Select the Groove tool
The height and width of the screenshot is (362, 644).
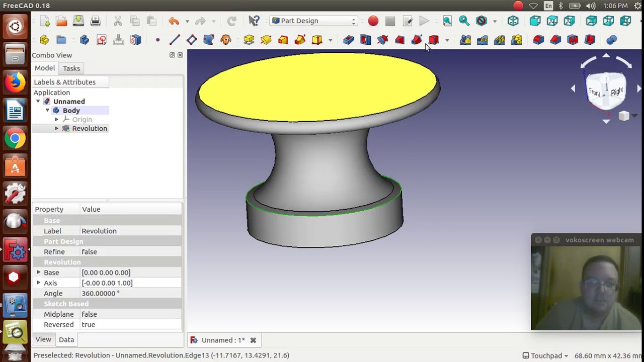(382, 40)
